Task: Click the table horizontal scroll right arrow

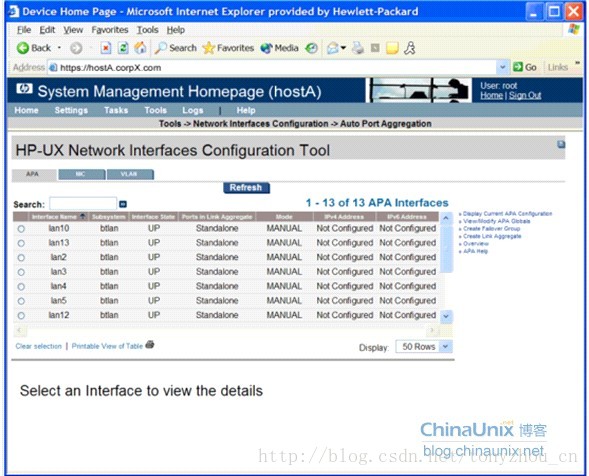Action: [432, 330]
